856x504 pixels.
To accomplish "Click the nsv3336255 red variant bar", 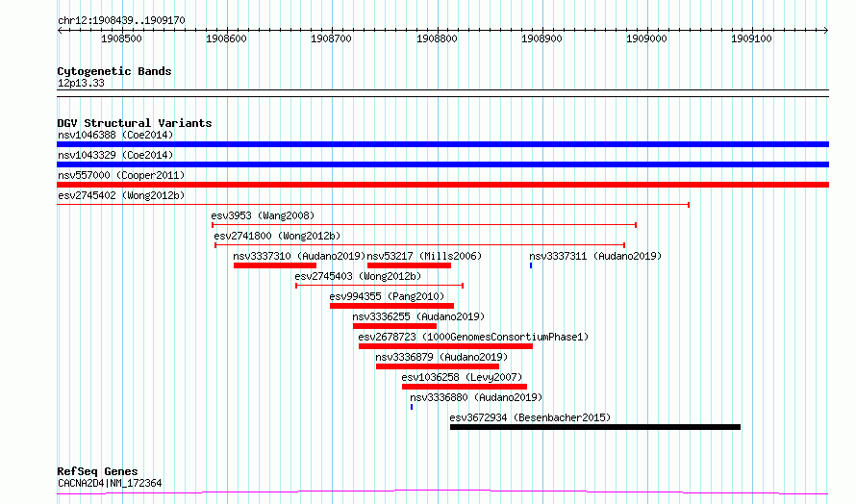I will 394,326.
